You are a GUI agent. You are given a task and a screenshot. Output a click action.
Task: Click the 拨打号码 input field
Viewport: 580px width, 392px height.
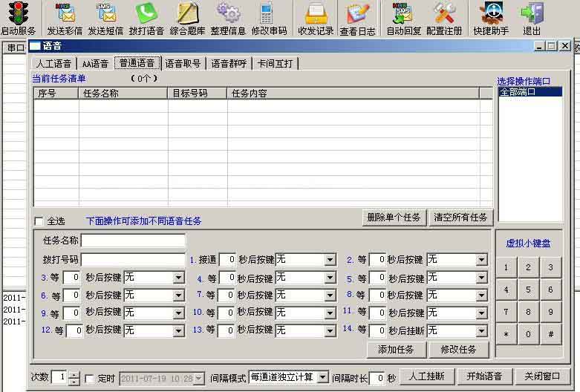[x=133, y=260]
